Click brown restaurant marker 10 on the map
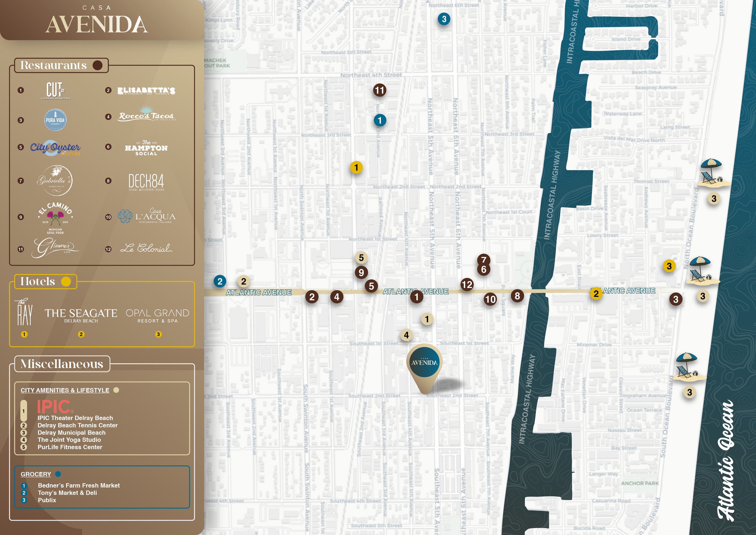 (490, 299)
